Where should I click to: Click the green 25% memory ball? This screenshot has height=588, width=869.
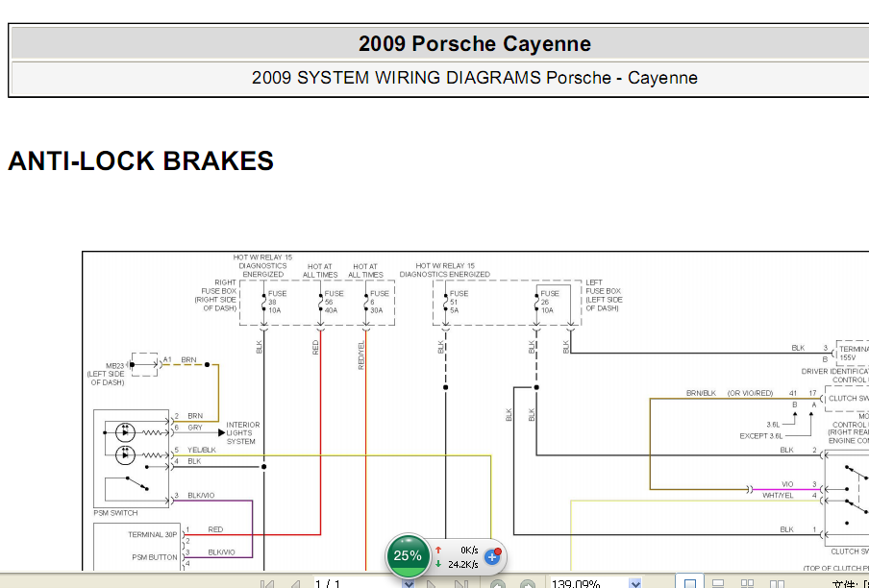[408, 555]
